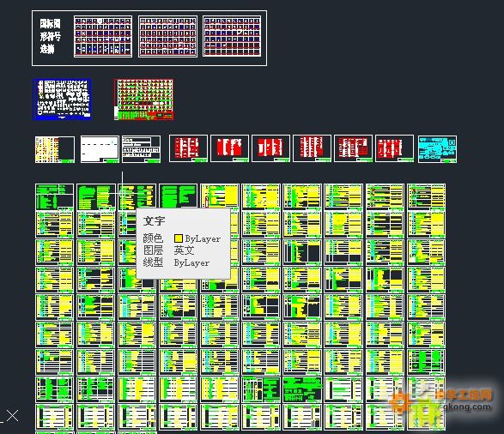Screen dimensions: 504x434
Task: Select the yellow ByLayer color swatch
Action: (x=179, y=238)
